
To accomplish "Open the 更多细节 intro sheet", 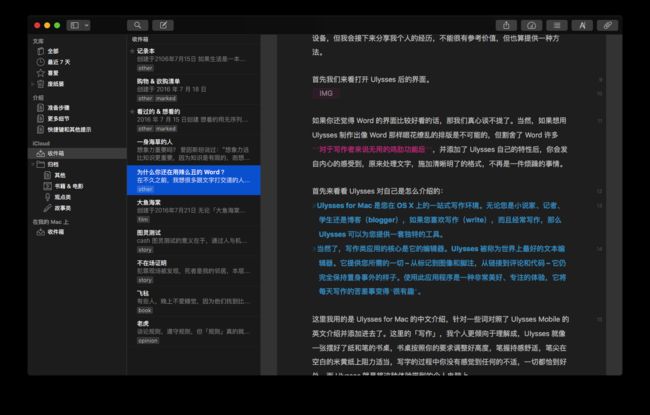I will coord(77,119).
